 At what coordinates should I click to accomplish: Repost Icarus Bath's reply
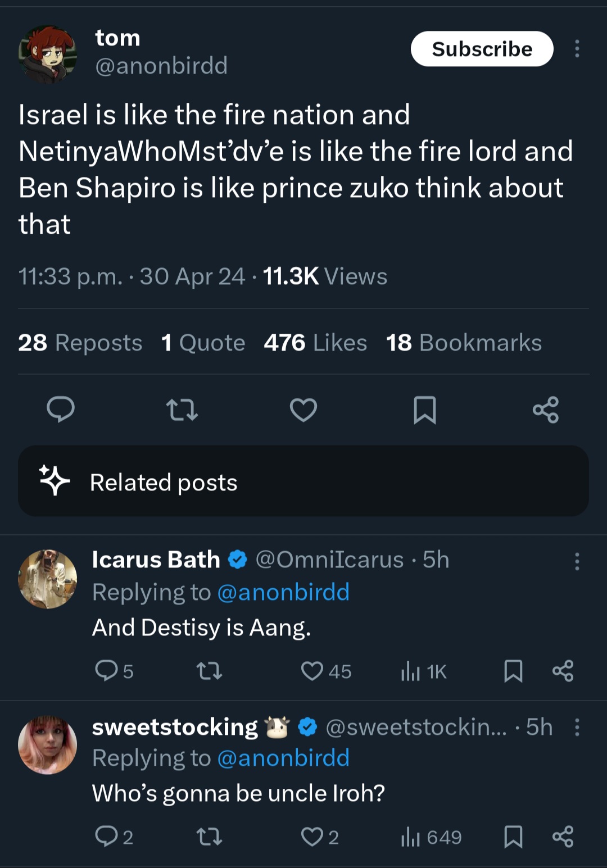(210, 671)
